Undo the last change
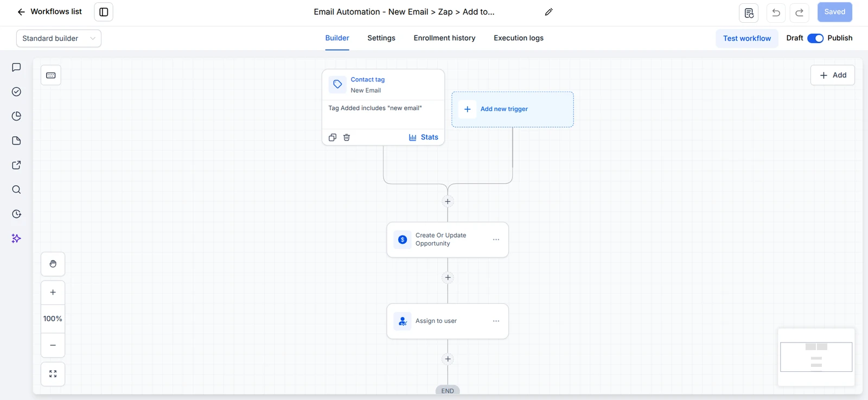This screenshot has height=400, width=868. [x=776, y=12]
